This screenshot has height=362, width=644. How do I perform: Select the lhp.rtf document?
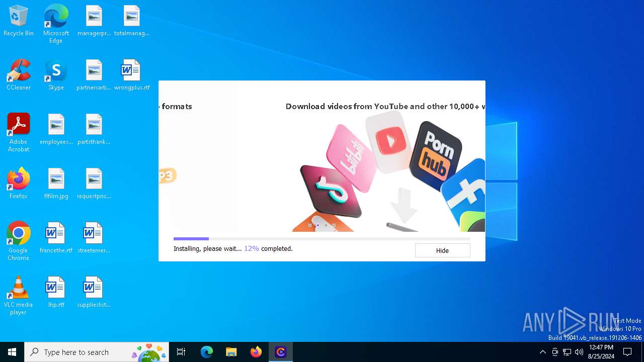click(x=56, y=293)
